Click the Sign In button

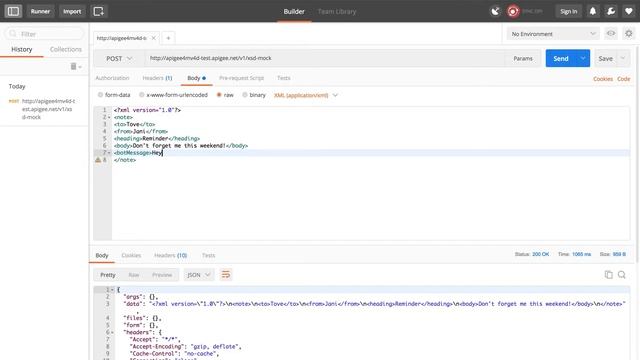pyautogui.click(x=569, y=11)
